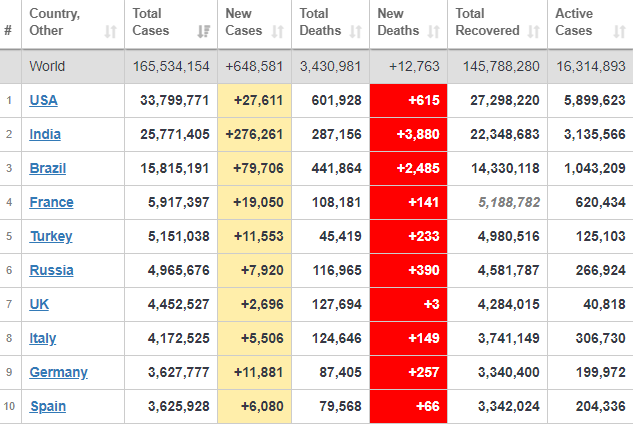633x424 pixels.
Task: Select France total recovered 5,188,782
Action: tap(509, 202)
